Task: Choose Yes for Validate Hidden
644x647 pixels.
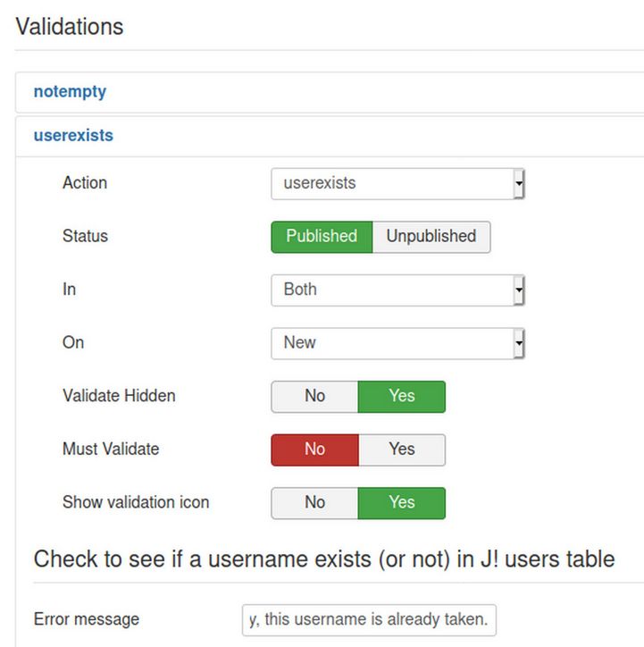Action: [x=401, y=396]
